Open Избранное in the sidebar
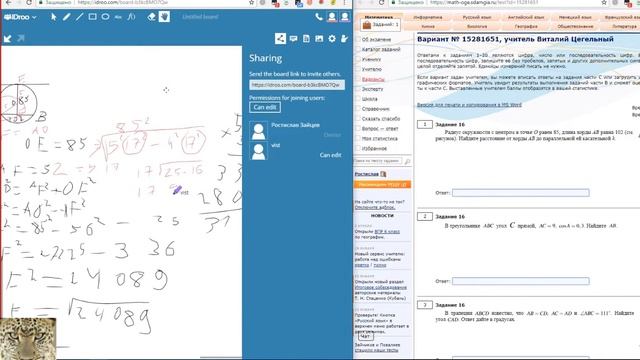Image resolution: width=640 pixels, height=360 pixels. point(374,149)
